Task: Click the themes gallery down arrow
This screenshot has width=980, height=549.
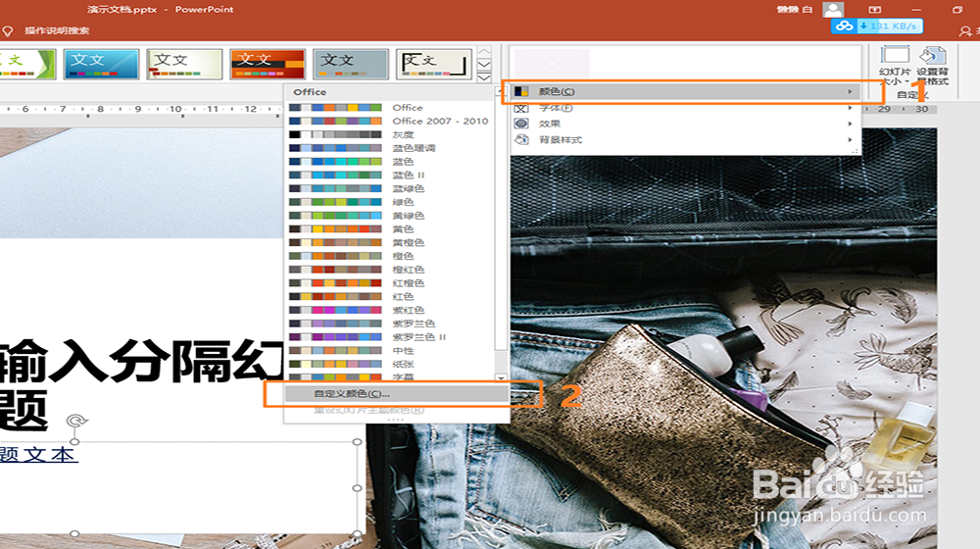Action: point(484,65)
